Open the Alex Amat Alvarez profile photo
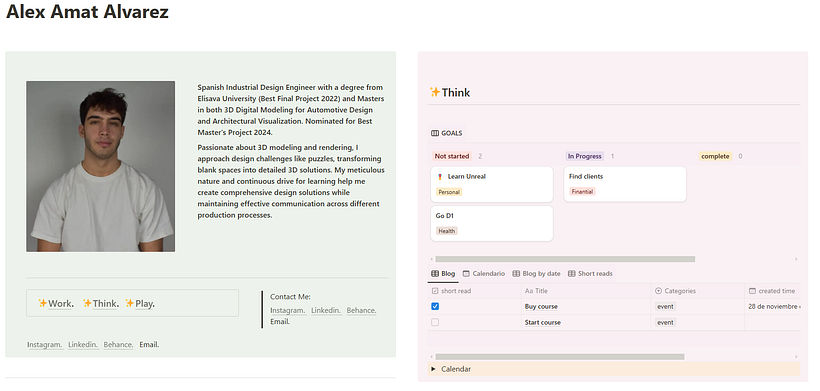The width and height of the screenshot is (820, 391). click(x=101, y=166)
